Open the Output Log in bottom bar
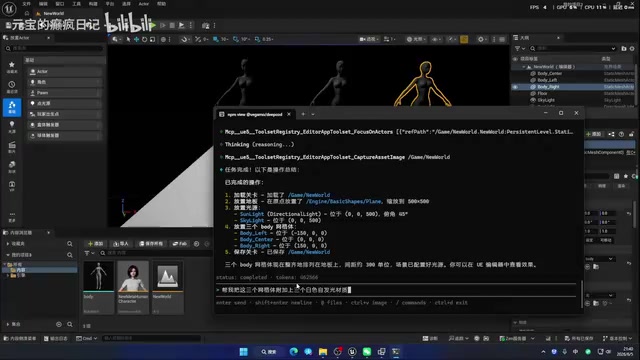Screen dimensions: 640x360 click(x=57, y=338)
